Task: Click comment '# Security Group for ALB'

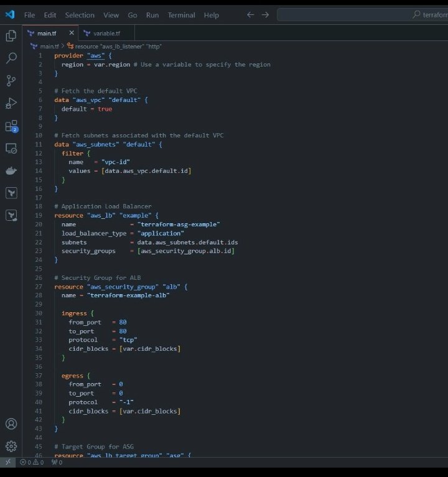Action: pyautogui.click(x=98, y=278)
